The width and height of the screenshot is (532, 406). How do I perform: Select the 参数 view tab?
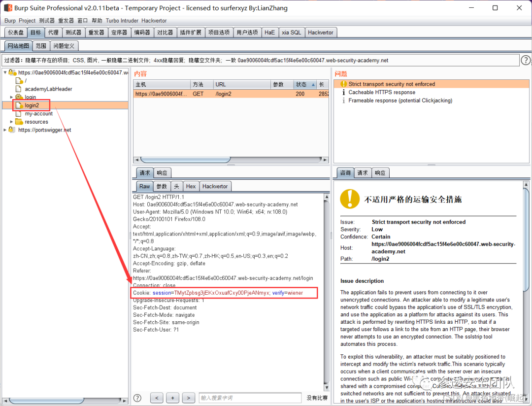pyautogui.click(x=162, y=186)
